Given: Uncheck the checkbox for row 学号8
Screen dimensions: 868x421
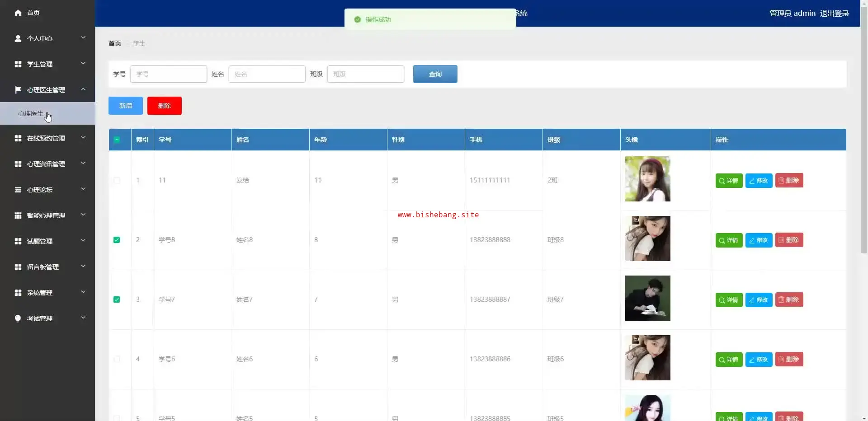Looking at the screenshot, I should click(x=117, y=240).
